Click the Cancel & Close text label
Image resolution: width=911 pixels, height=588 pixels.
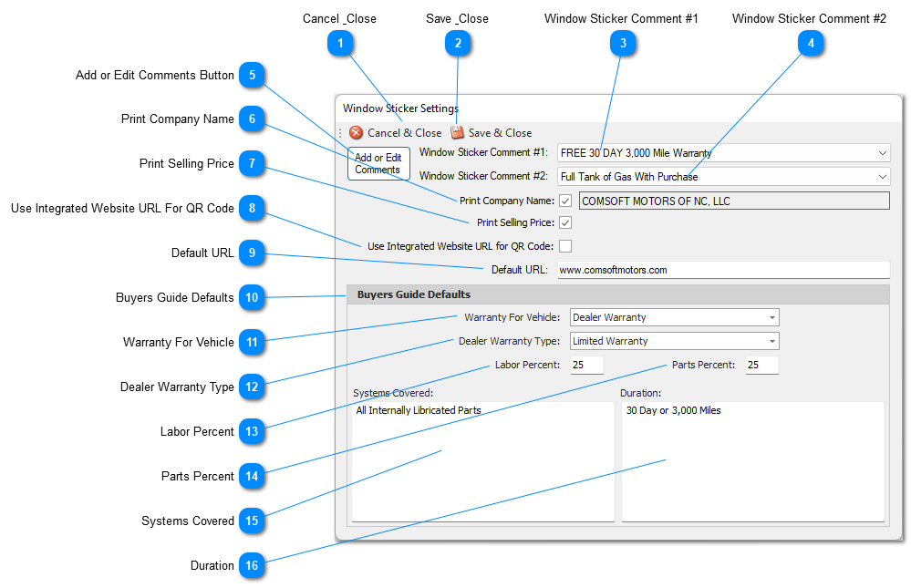(404, 133)
